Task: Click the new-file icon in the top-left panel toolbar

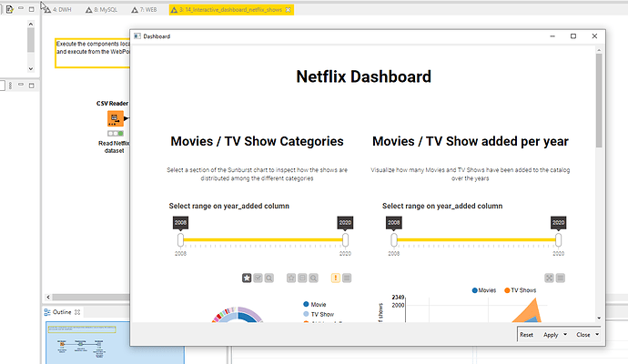Action: click(x=10, y=9)
